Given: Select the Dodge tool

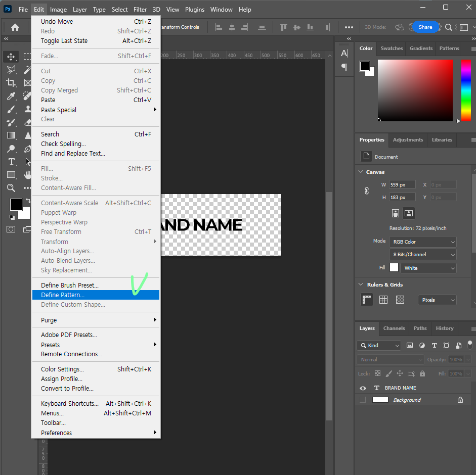Looking at the screenshot, I should tap(11, 149).
